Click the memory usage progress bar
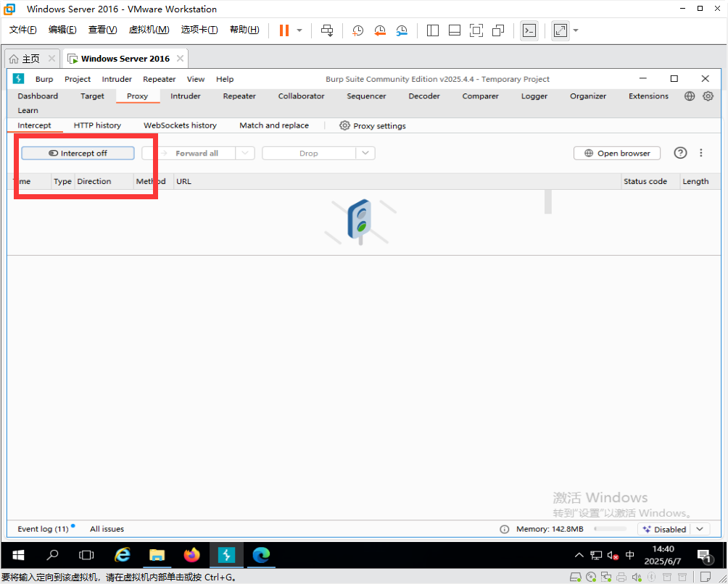 (x=610, y=529)
